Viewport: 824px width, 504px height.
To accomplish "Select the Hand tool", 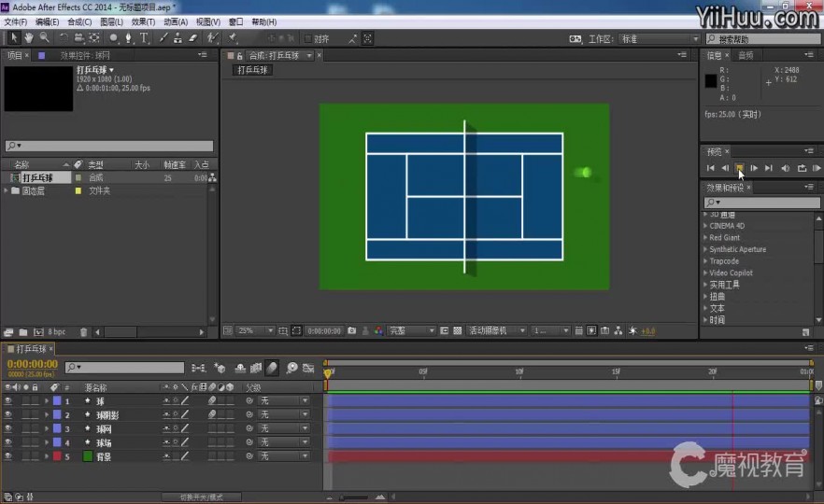I will point(28,37).
